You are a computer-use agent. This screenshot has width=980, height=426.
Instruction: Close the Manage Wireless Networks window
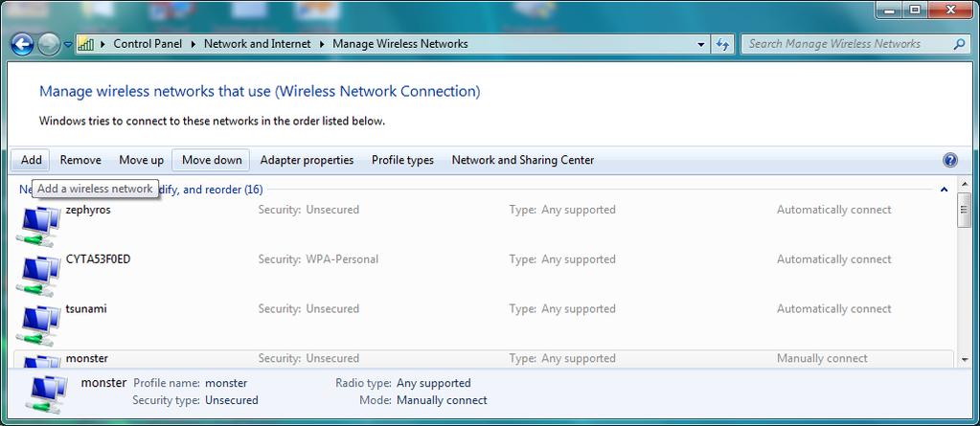pos(951,10)
